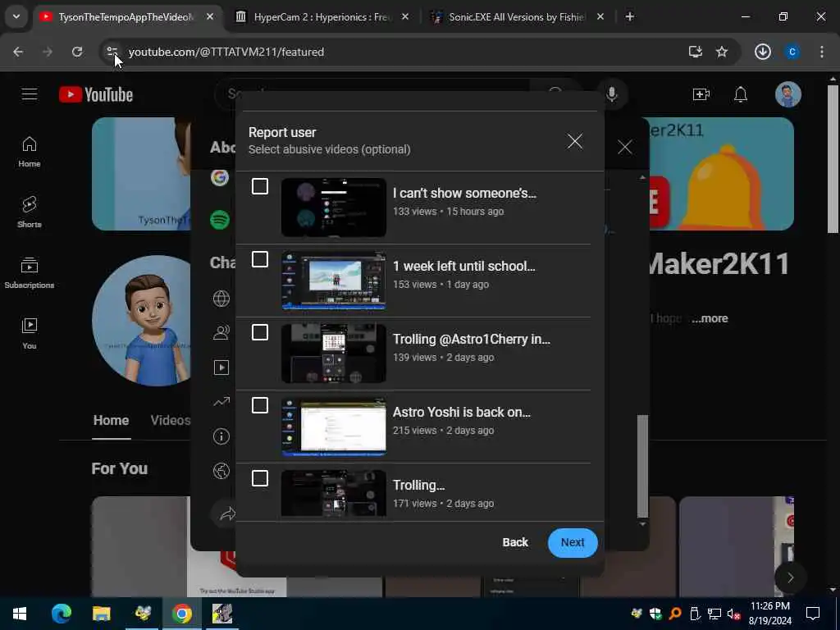Image resolution: width=840 pixels, height=630 pixels.
Task: Open thumbnail of "Trolling @Astro1Cherry in..." video
Action: point(333,354)
